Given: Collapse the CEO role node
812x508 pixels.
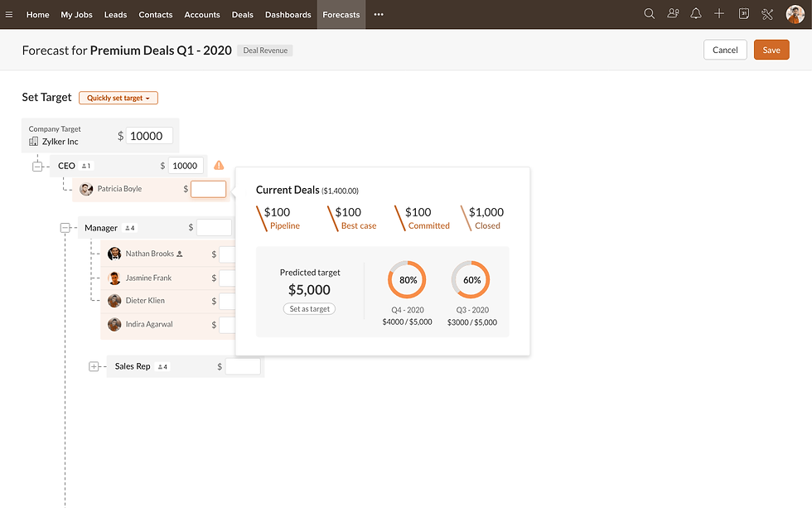Looking at the screenshot, I should coord(37,166).
